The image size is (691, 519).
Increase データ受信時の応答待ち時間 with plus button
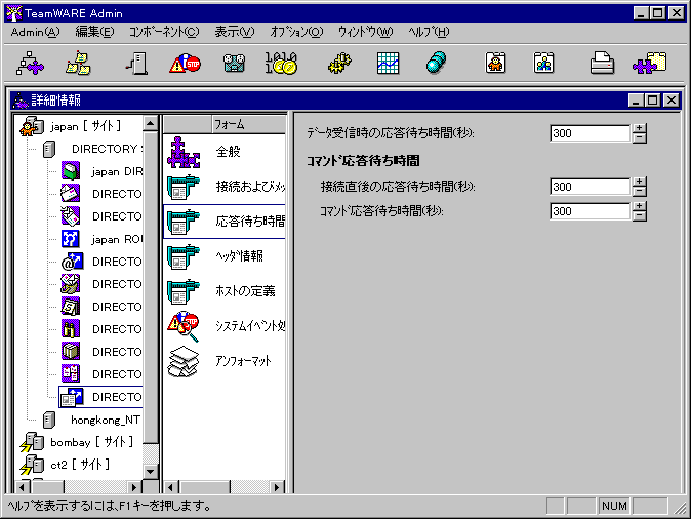(639, 128)
